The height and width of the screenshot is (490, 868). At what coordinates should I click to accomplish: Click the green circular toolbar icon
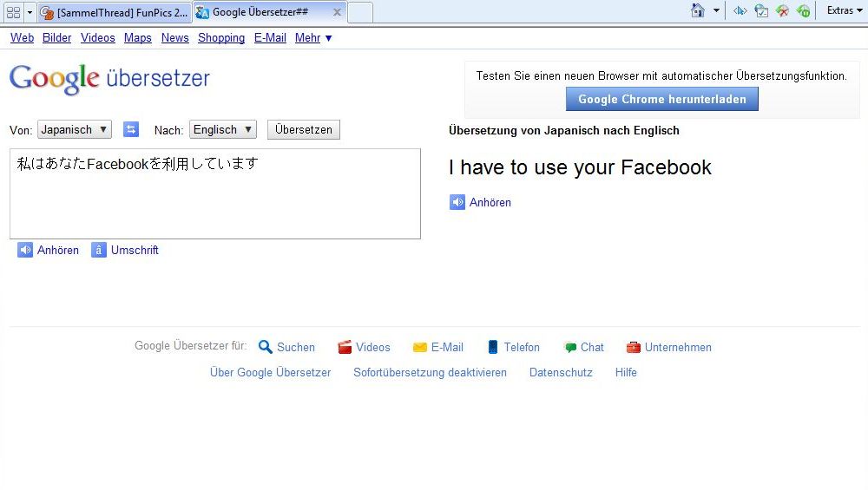[x=803, y=10]
